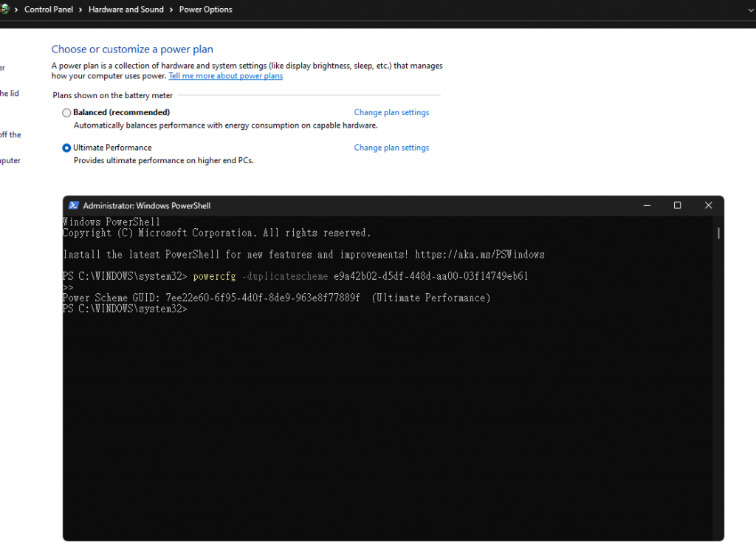Viewport: 756px width, 556px height.
Task: Click the -duplicatescheme parameter text
Action: click(x=285, y=276)
